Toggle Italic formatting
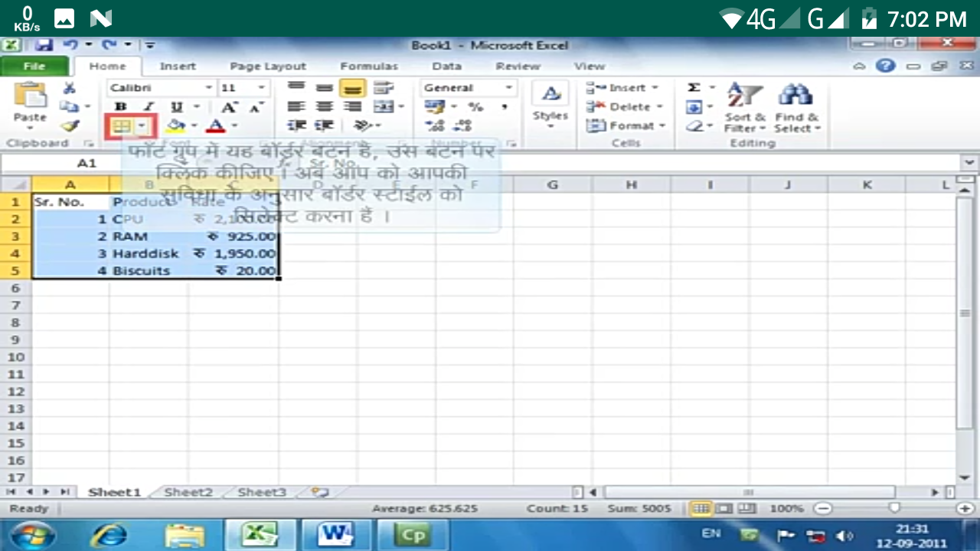980x551 pixels. coord(149,107)
